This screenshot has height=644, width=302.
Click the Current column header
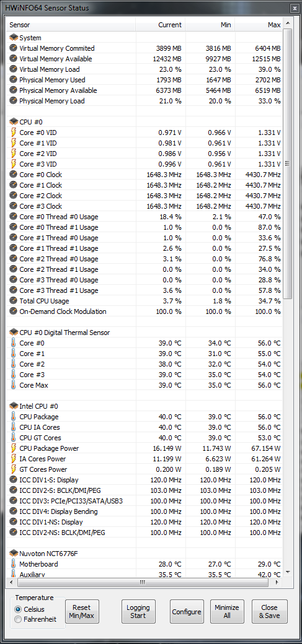[x=161, y=25]
